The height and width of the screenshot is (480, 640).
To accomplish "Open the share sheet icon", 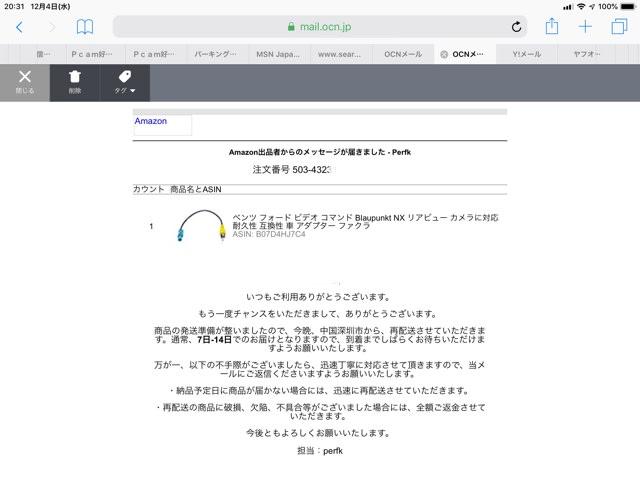I will pyautogui.click(x=551, y=26).
